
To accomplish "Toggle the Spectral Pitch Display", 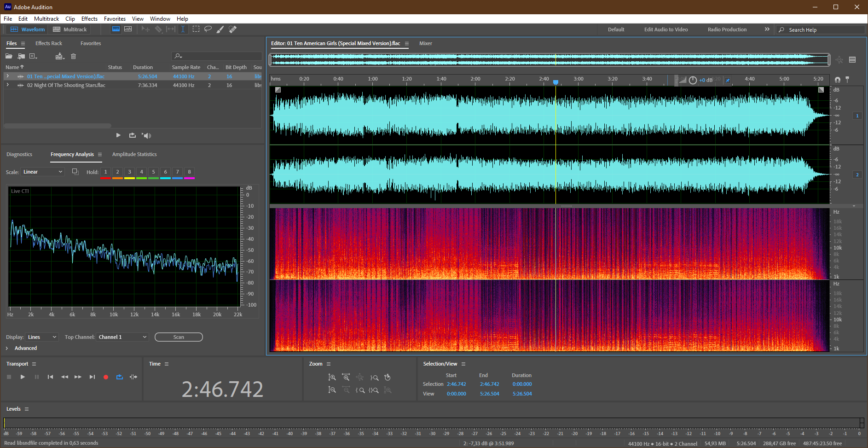I will 128,29.
